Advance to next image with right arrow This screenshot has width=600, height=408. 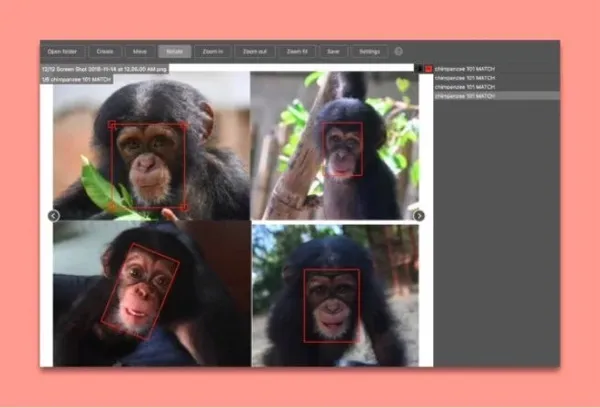coord(419,216)
